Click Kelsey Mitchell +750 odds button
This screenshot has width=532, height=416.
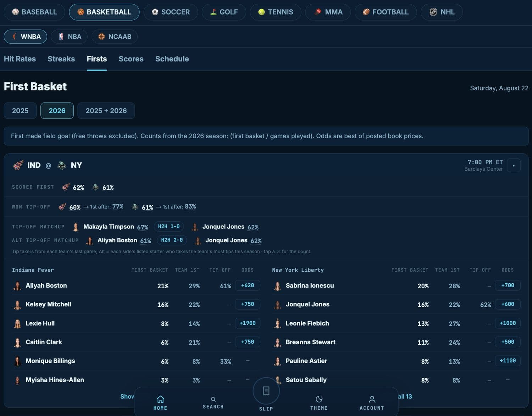[248, 304]
